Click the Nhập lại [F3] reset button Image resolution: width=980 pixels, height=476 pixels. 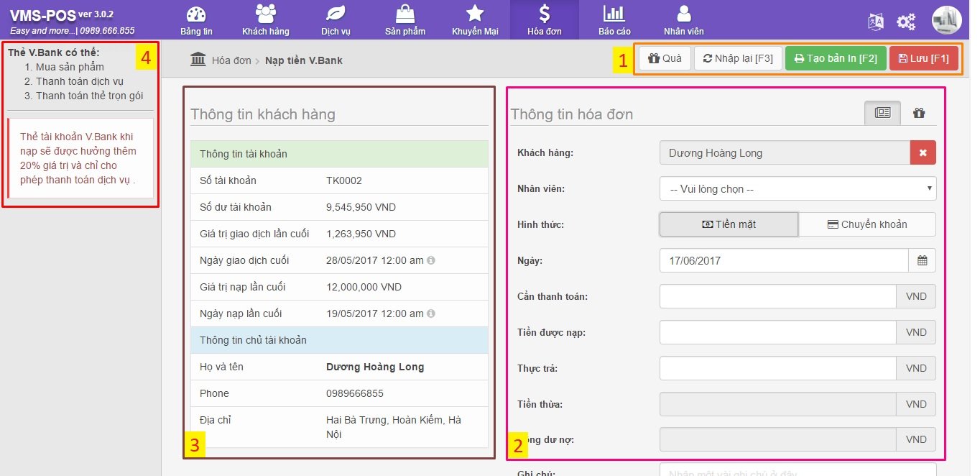tap(738, 58)
